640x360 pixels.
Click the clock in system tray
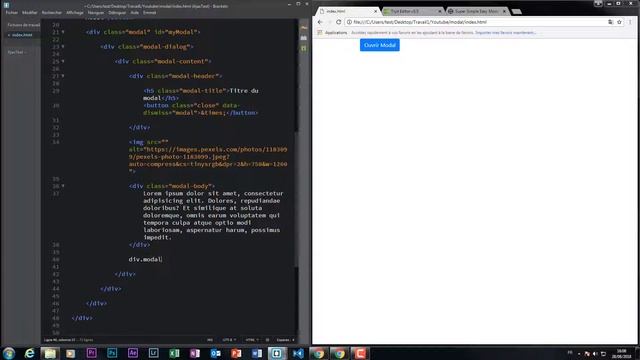pos(621,353)
